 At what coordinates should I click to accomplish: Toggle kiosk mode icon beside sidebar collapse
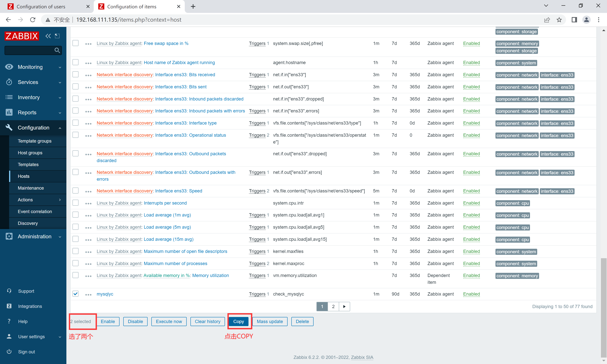click(x=57, y=36)
